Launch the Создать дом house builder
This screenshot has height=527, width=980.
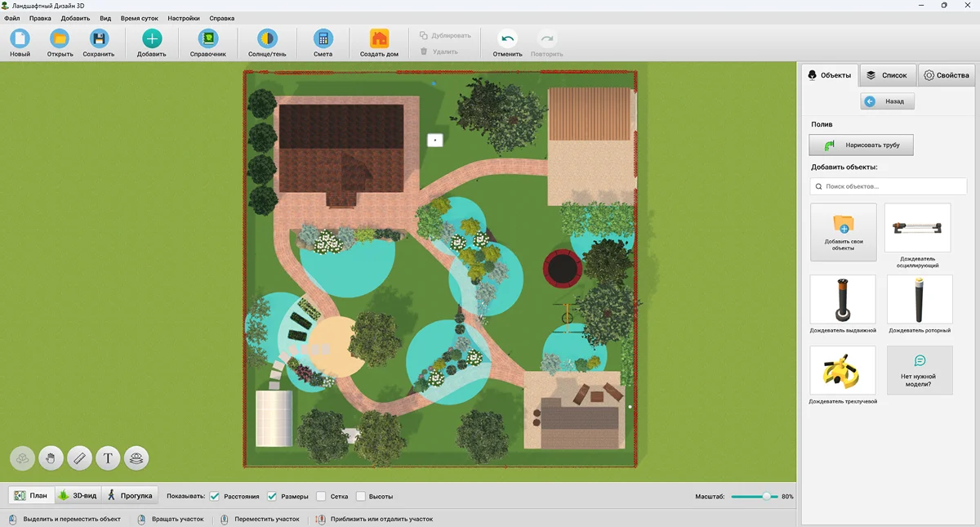tap(379, 43)
